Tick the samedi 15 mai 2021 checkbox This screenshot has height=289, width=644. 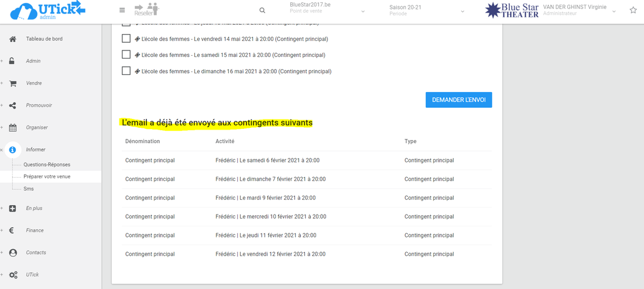pyautogui.click(x=126, y=55)
